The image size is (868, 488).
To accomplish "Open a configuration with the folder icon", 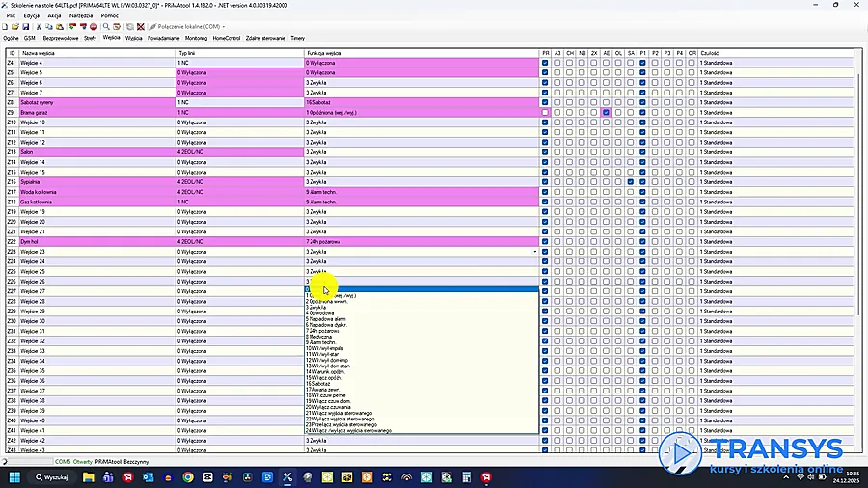I will [15, 27].
